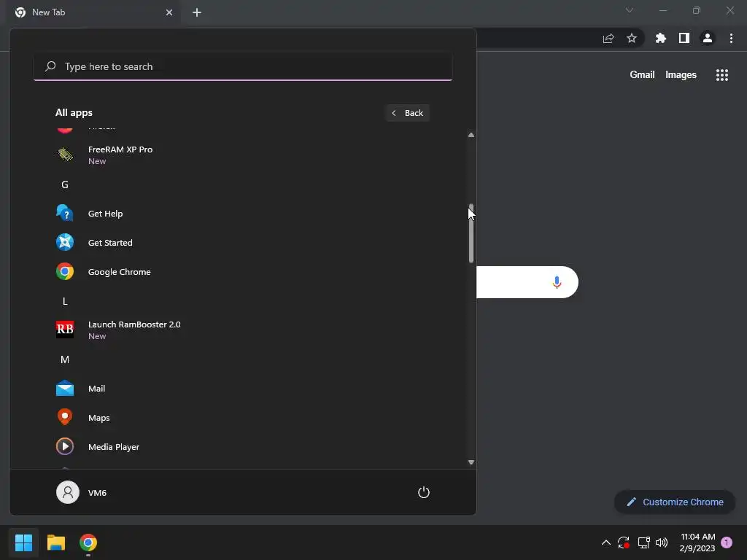
Task: Open the Mail app icon
Action: coord(65,388)
